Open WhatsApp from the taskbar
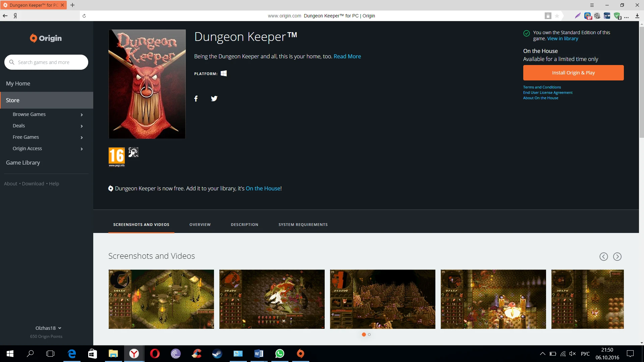The height and width of the screenshot is (362, 644). click(280, 354)
